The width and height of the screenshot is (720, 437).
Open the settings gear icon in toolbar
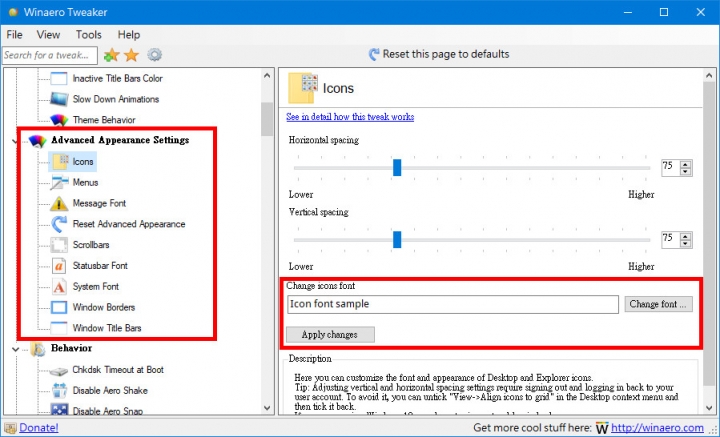(155, 55)
